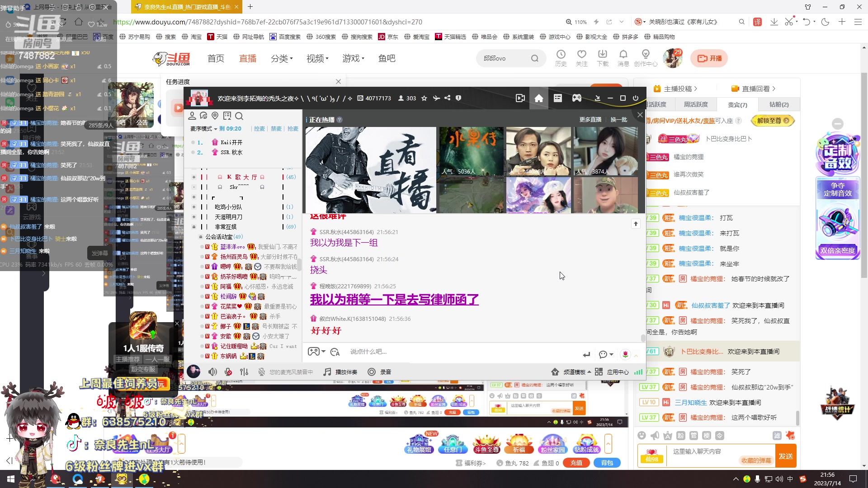Open Windows Start menu

point(10,479)
